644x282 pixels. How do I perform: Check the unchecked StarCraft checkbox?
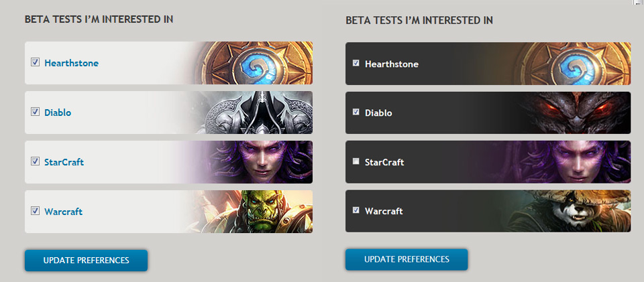tap(356, 161)
